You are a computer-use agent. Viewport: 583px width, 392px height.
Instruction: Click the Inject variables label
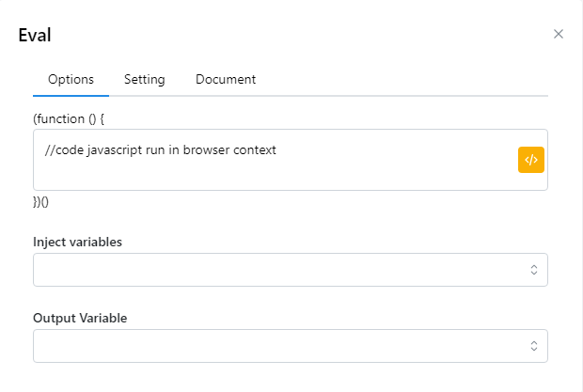click(77, 242)
